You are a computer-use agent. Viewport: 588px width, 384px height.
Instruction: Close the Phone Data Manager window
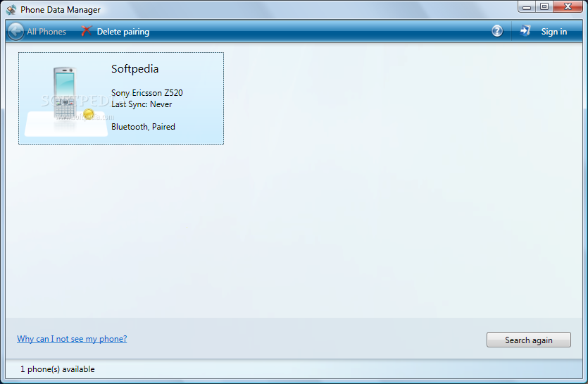coord(568,7)
